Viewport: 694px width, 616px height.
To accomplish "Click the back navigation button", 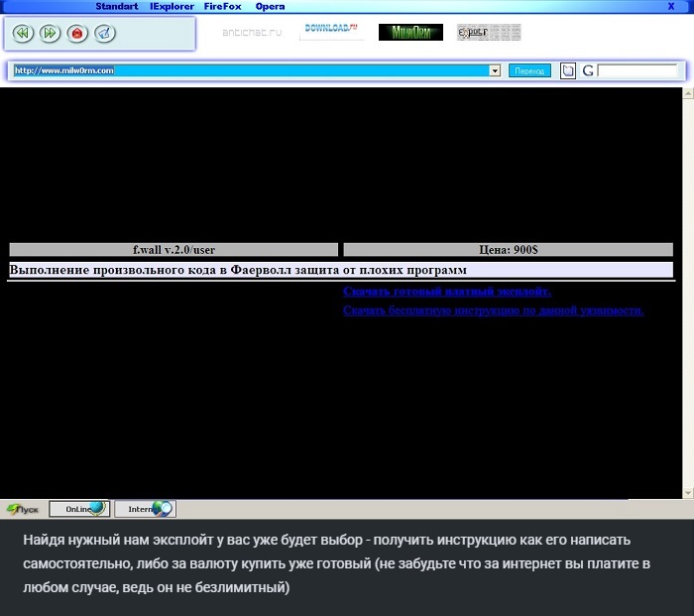I will (24, 33).
